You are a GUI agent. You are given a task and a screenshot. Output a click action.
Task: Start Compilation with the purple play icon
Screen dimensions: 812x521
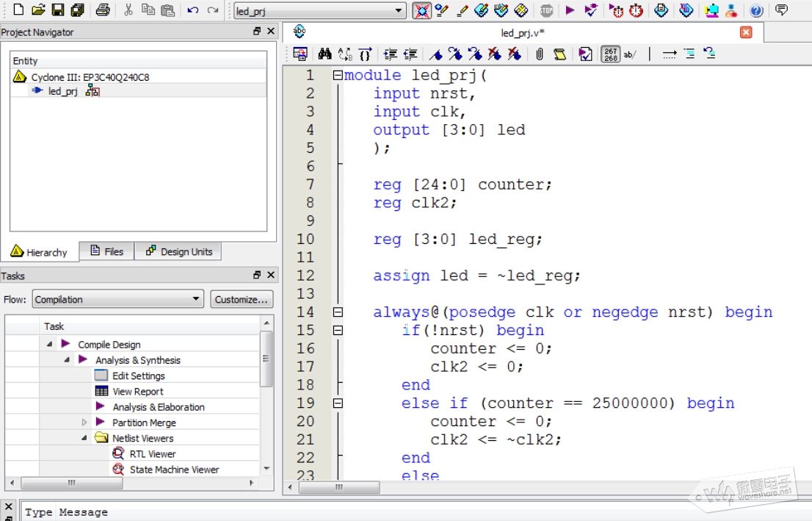pos(570,10)
